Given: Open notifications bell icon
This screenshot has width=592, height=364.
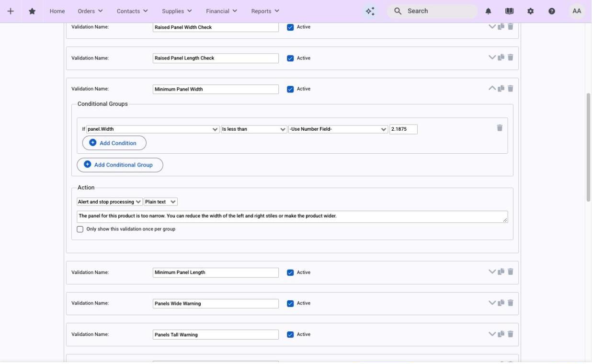Looking at the screenshot, I should 489,11.
